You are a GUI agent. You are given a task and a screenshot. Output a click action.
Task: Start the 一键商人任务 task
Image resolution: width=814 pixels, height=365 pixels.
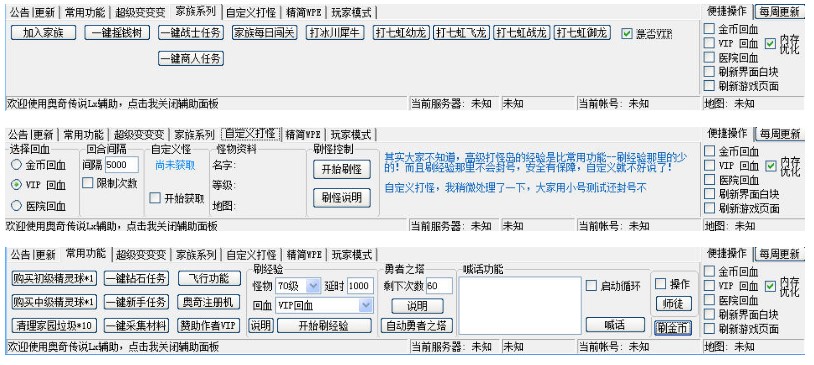[191, 59]
